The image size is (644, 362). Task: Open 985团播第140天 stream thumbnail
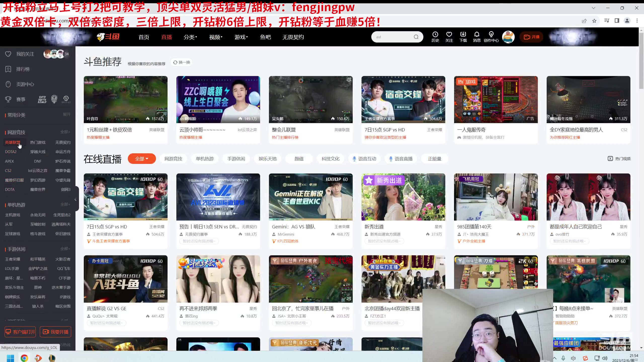[x=496, y=197]
